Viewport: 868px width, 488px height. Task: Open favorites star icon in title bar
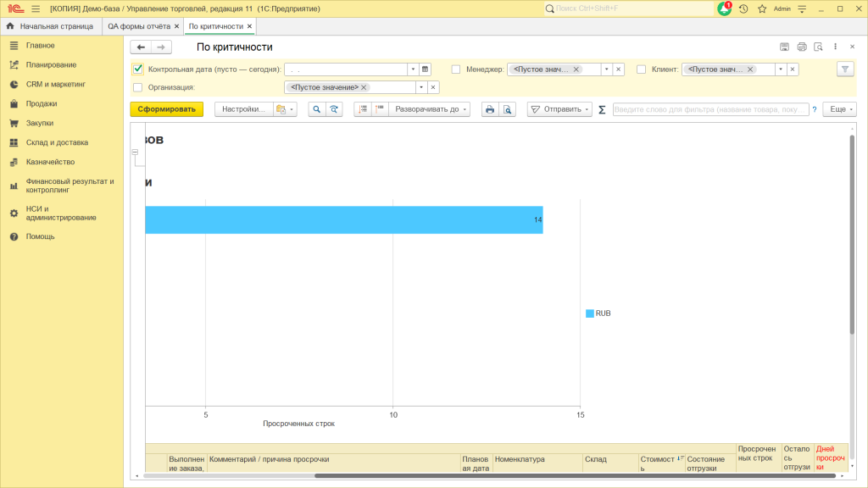coord(762,8)
